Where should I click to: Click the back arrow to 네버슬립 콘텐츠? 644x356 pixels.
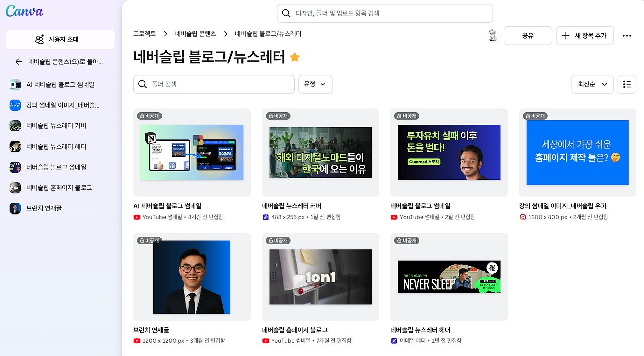(x=18, y=62)
